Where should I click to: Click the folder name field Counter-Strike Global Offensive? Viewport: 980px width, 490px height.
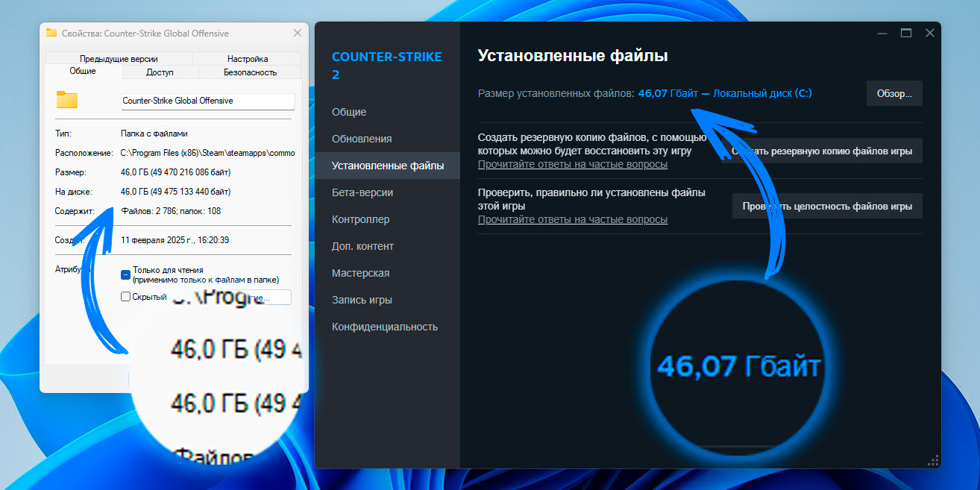click(x=208, y=101)
